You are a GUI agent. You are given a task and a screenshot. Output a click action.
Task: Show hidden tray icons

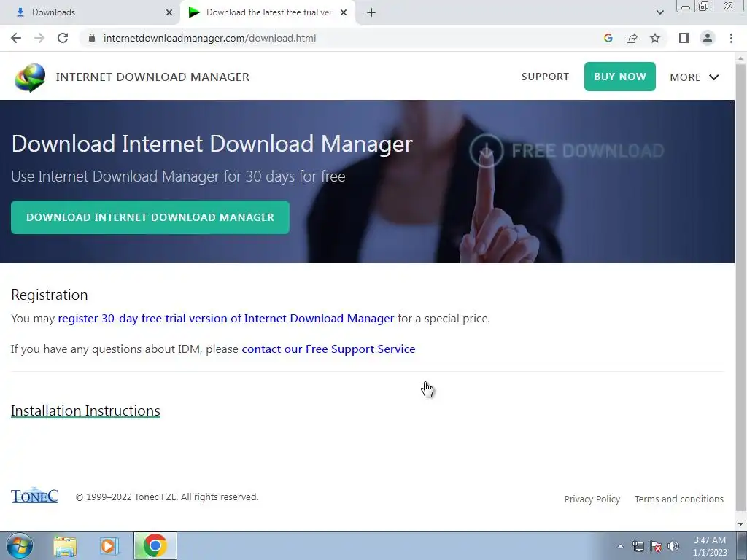point(620,546)
